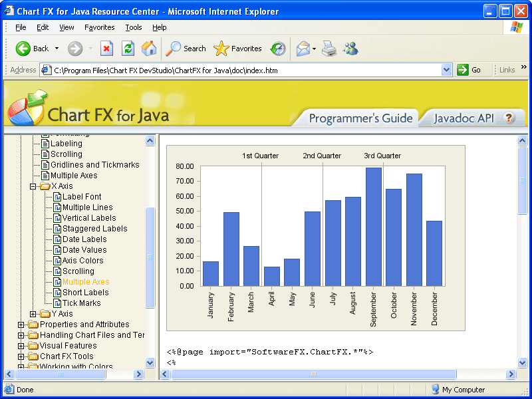Image resolution: width=532 pixels, height=399 pixels.
Task: Click the 2nd Quarter axis label
Action: coord(322,156)
